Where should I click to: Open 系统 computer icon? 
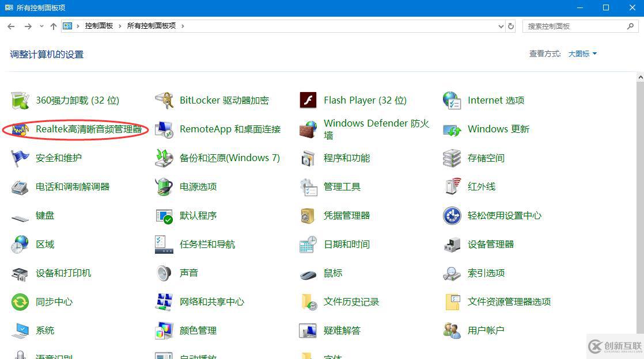[x=20, y=331]
